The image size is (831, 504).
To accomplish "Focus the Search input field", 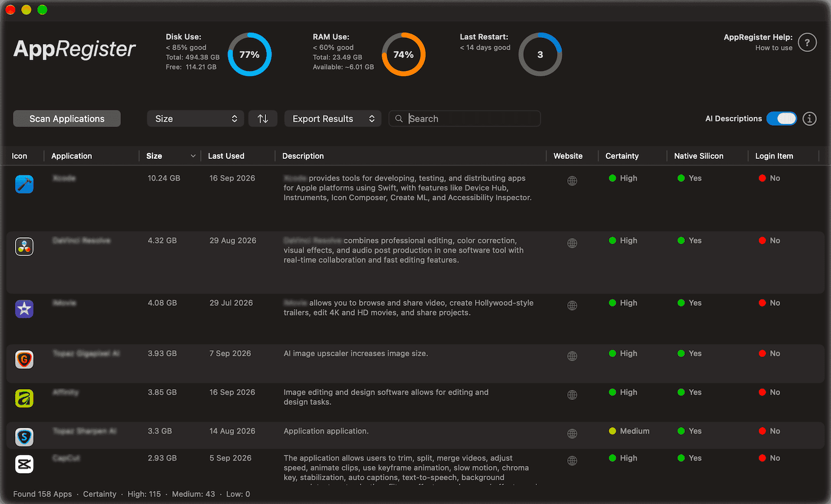I will (x=465, y=119).
